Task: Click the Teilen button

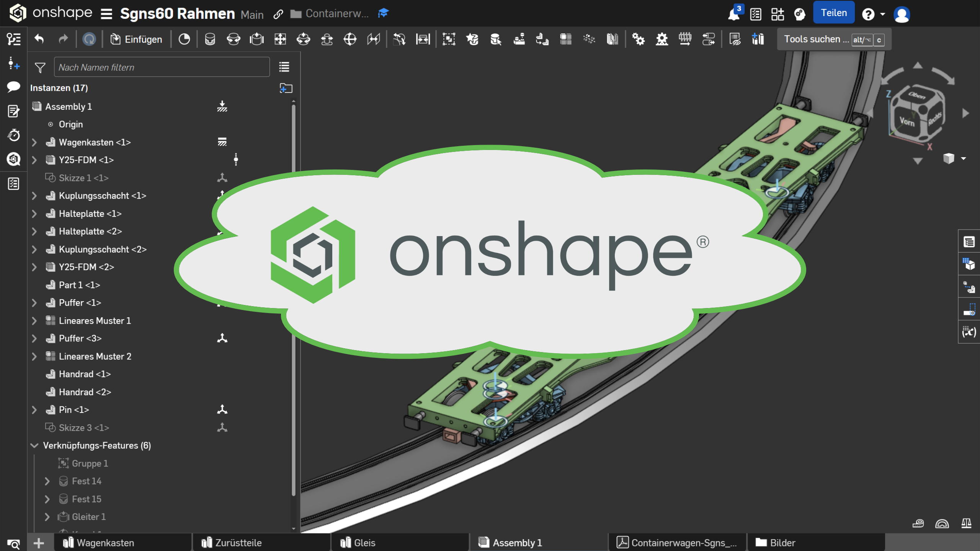Action: click(834, 12)
